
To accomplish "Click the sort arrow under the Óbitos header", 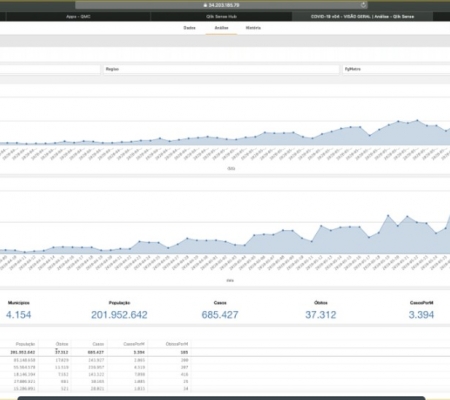I will point(56,349).
